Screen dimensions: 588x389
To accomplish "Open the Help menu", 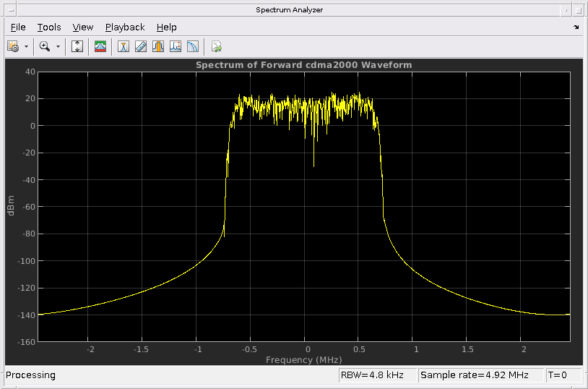I will (x=166, y=27).
